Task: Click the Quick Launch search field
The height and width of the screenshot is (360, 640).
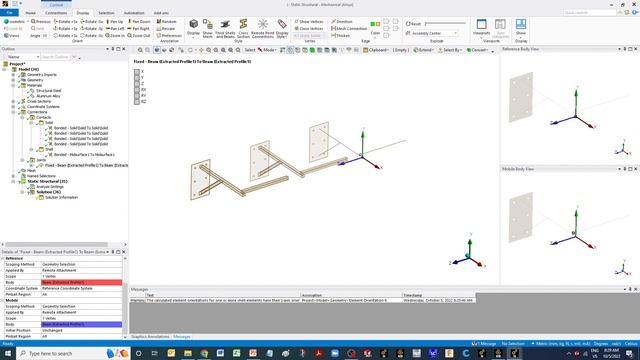Action: (589, 13)
